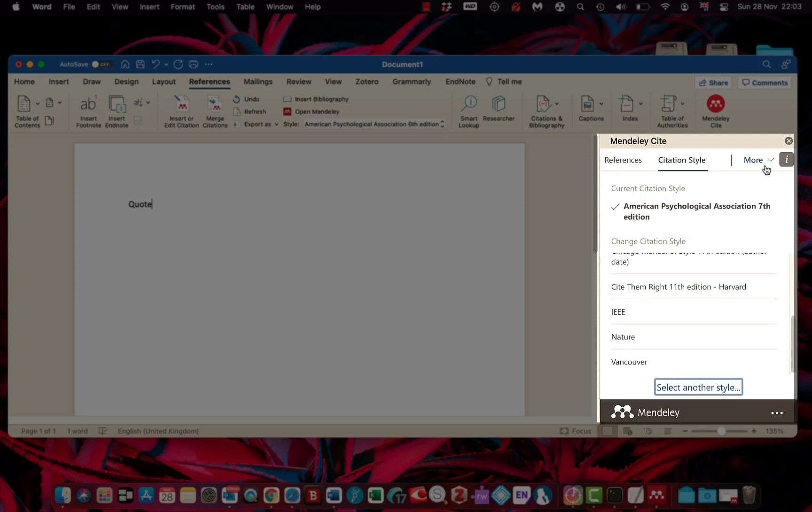Click Insert or Edit Citation
The height and width of the screenshot is (512, 812).
[181, 111]
